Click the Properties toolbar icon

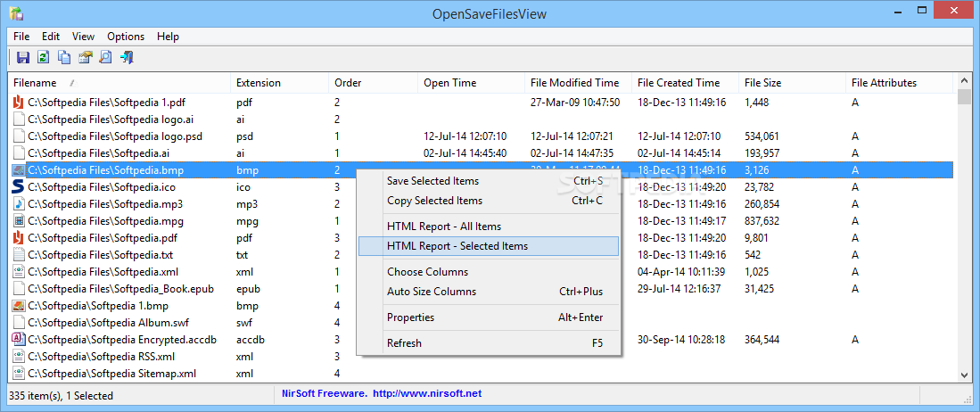(85, 57)
